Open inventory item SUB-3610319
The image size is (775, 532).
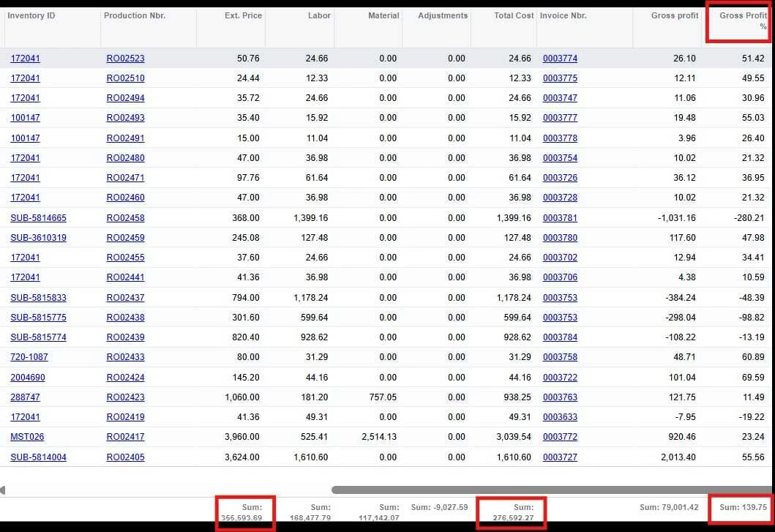tap(38, 237)
